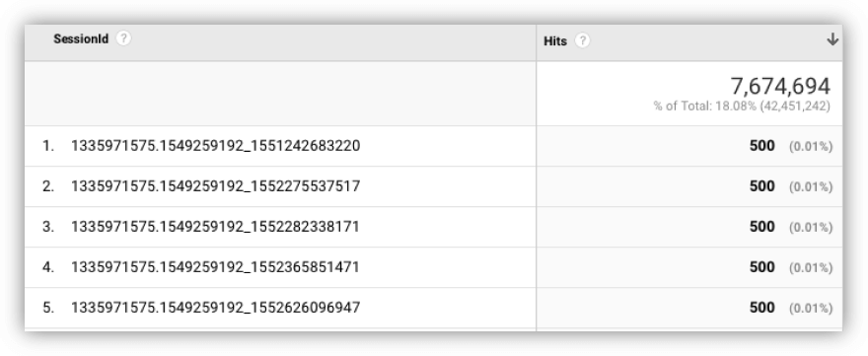The width and height of the screenshot is (868, 356).
Task: Select row number 3 index
Action: (48, 227)
